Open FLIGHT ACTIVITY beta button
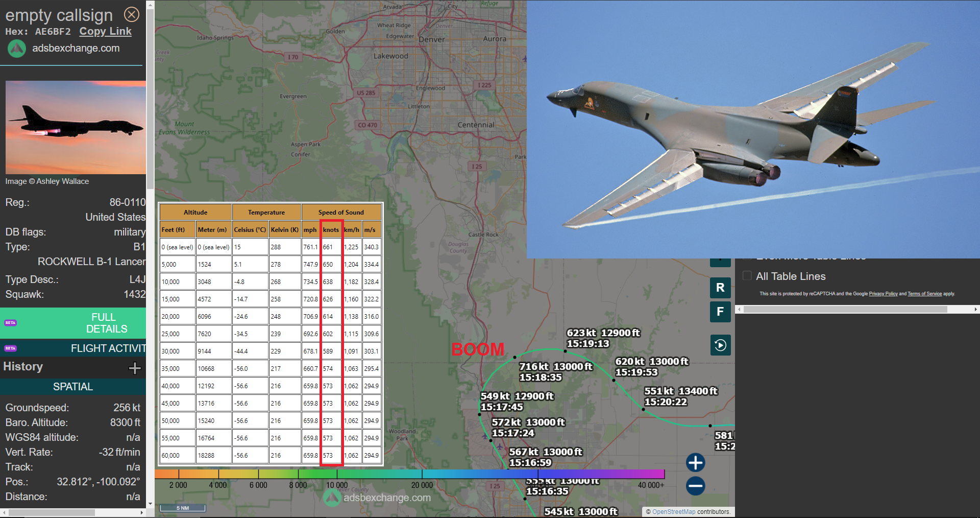Screen dimensions: 980x518 [73, 348]
